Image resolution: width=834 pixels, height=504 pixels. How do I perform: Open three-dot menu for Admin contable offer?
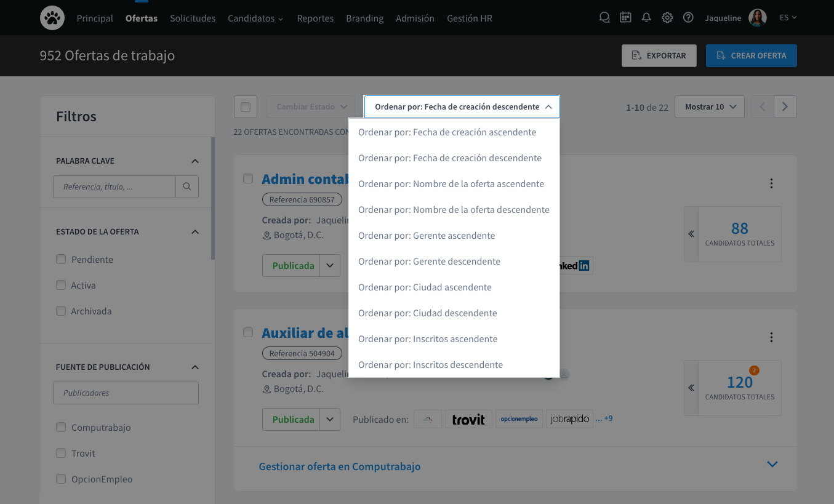pos(771,183)
